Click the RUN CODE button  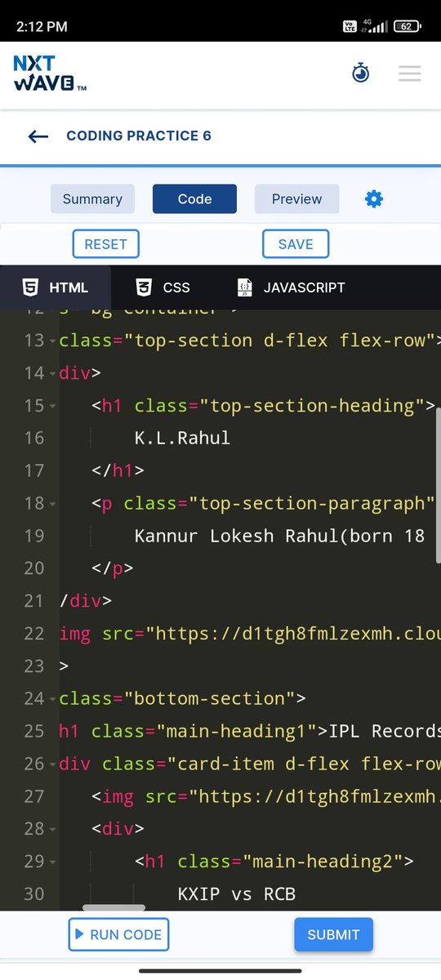click(x=118, y=935)
